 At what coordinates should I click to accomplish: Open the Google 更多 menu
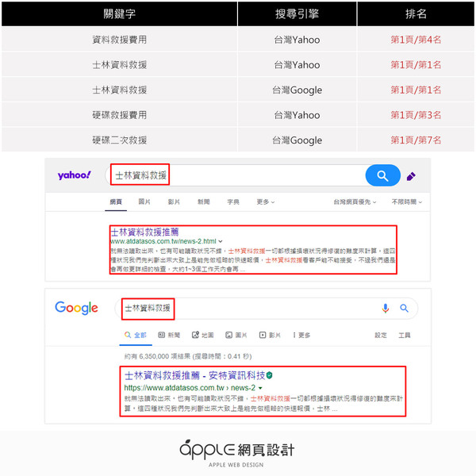301,335
